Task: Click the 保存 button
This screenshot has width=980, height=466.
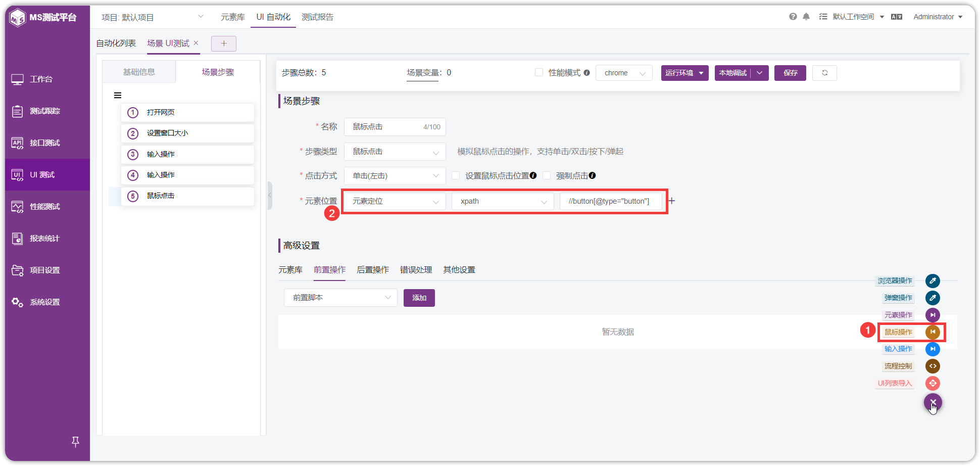Action: (x=791, y=73)
